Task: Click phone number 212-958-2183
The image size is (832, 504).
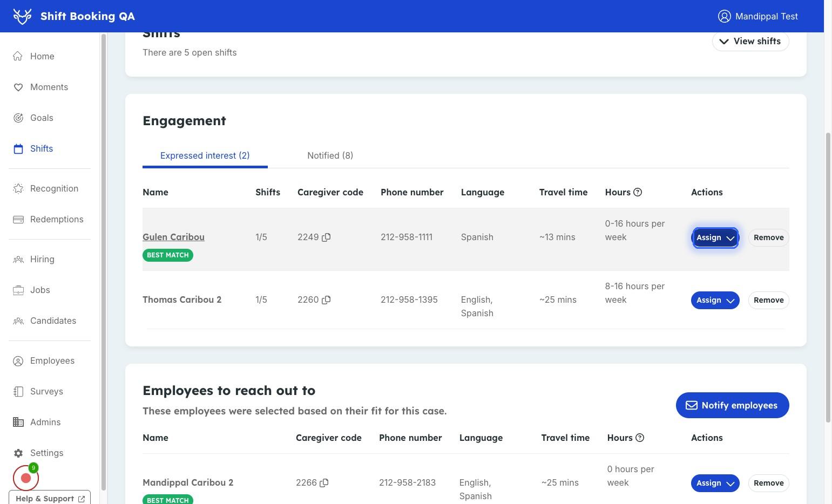Action: click(x=407, y=482)
